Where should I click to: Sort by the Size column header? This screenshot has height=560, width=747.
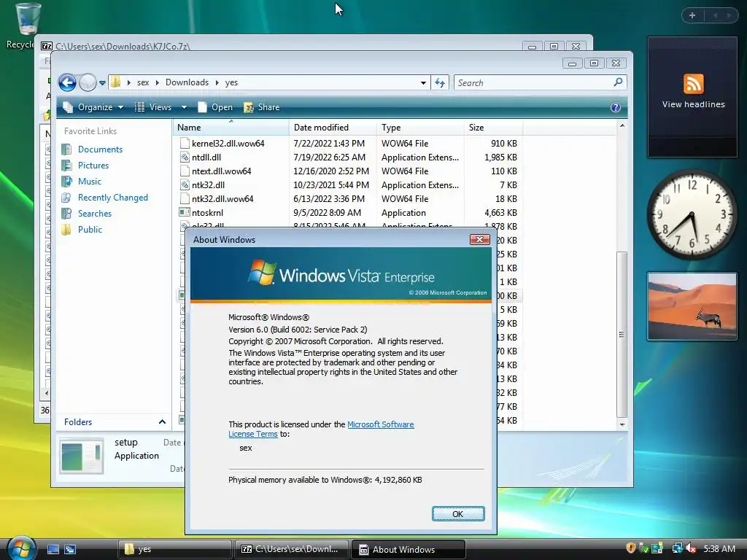[494, 127]
